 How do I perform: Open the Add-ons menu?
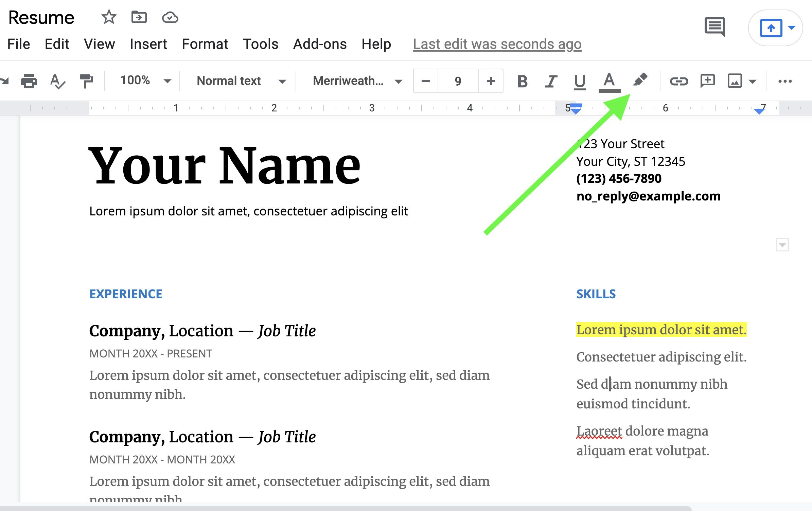[320, 44]
